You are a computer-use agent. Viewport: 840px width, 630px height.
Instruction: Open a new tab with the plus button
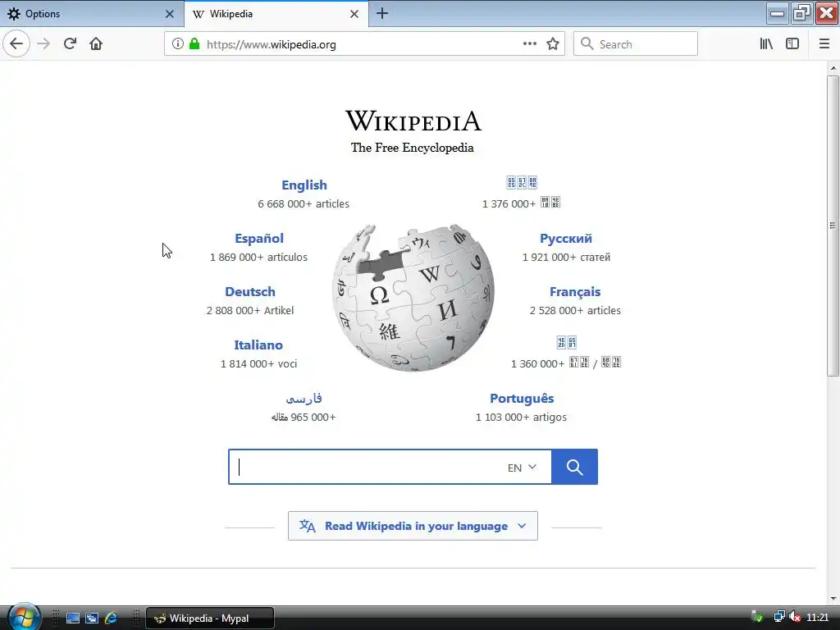click(382, 14)
